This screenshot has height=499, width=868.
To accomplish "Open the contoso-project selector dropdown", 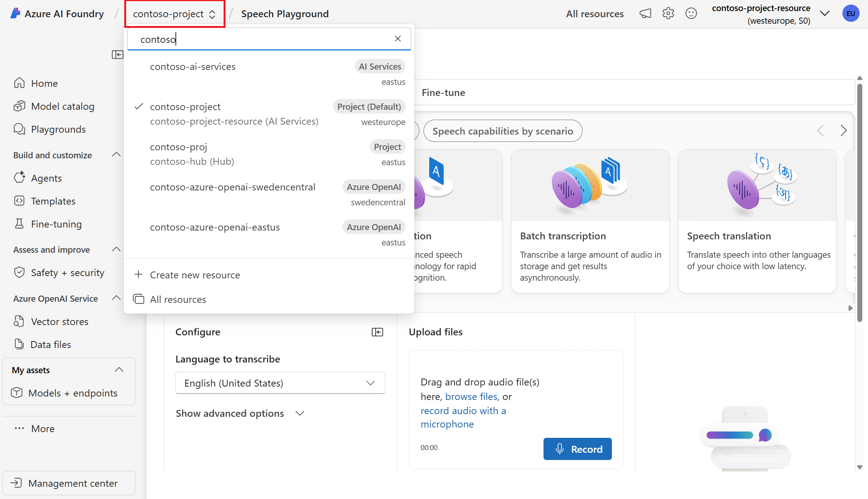I will click(174, 14).
